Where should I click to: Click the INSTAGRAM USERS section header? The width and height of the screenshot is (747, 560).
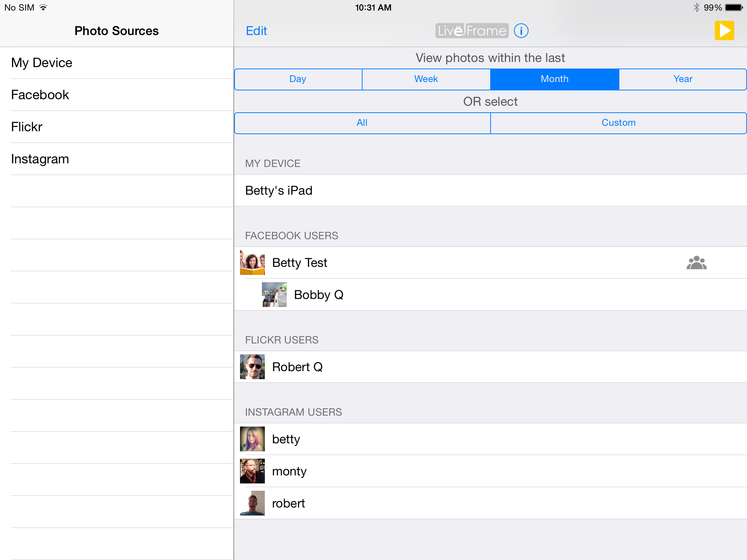tap(294, 412)
